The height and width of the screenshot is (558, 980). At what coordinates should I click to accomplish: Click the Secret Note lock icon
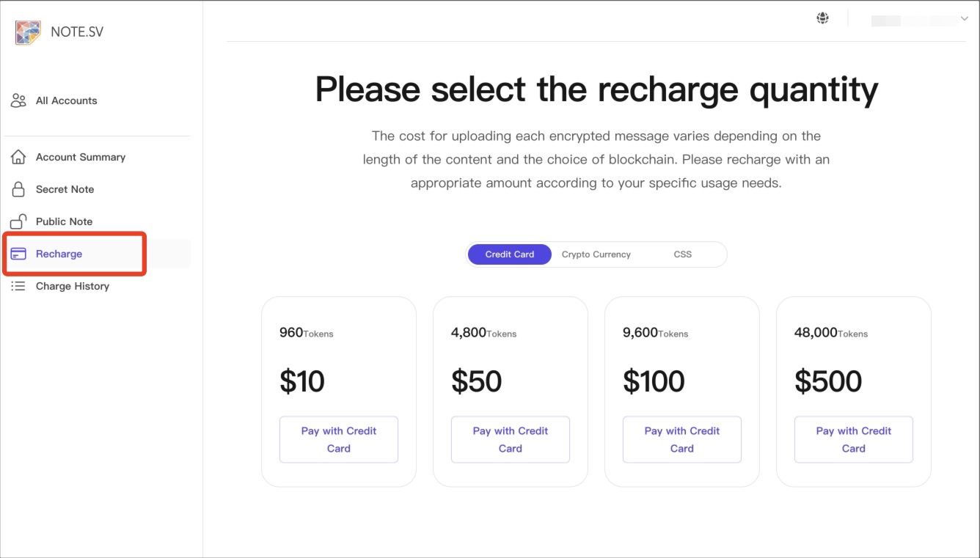[x=18, y=189]
